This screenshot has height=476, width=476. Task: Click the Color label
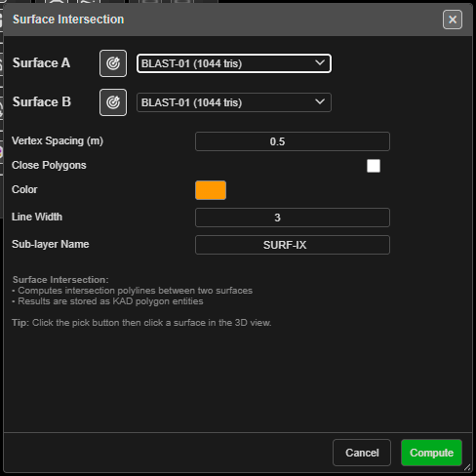click(x=24, y=189)
